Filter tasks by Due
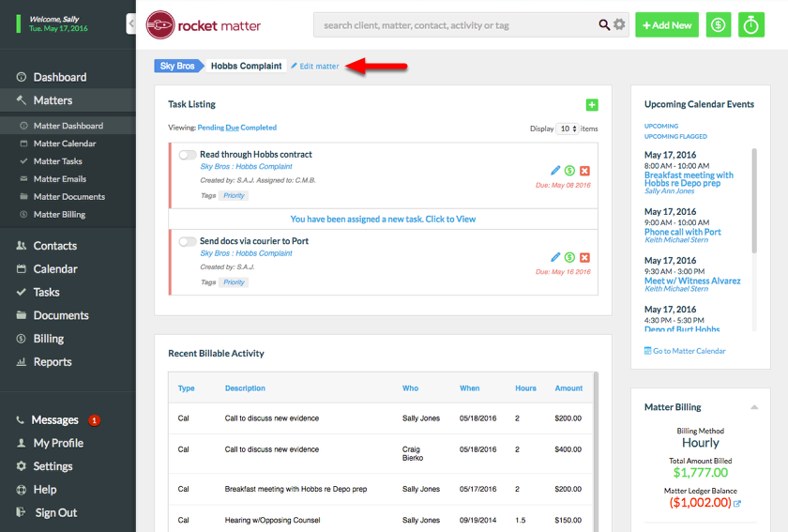Viewport: 788px width, 532px height. point(233,128)
